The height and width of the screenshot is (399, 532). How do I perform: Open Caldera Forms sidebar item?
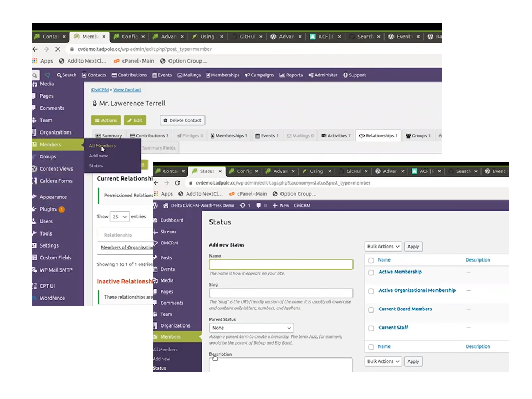pyautogui.click(x=56, y=181)
